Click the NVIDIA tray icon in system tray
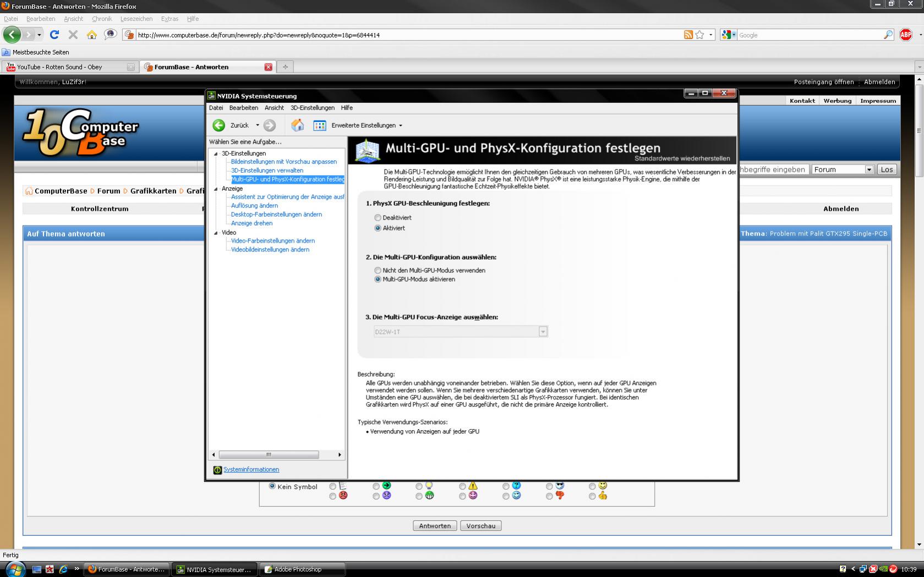924x577 pixels. 883,569
